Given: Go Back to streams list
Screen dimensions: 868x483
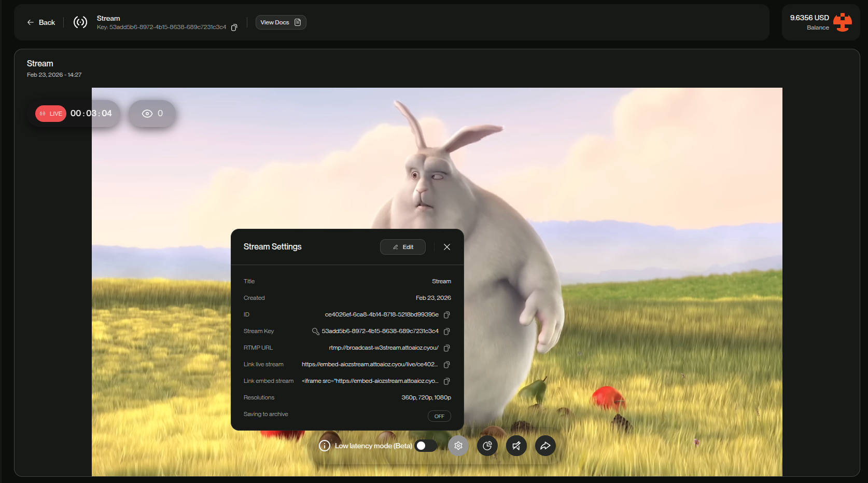Looking at the screenshot, I should (x=40, y=22).
